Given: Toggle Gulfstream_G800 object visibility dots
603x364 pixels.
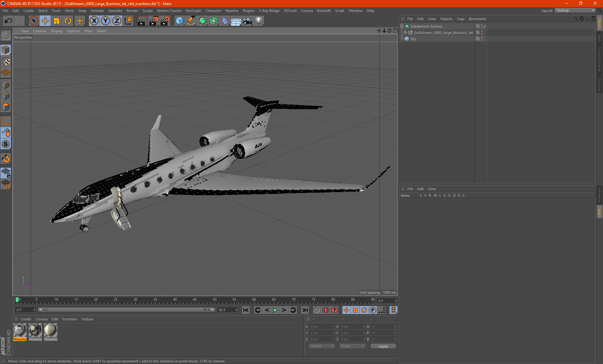Looking at the screenshot, I should [482, 32].
